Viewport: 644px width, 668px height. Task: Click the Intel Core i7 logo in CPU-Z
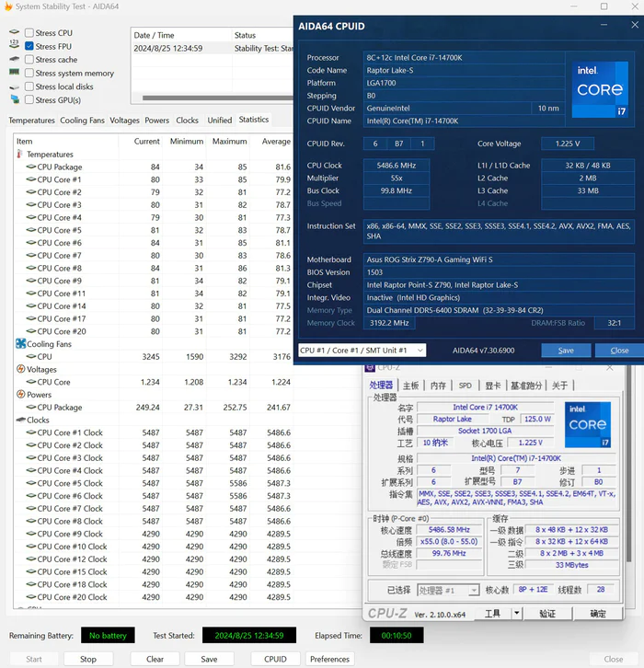coord(588,425)
